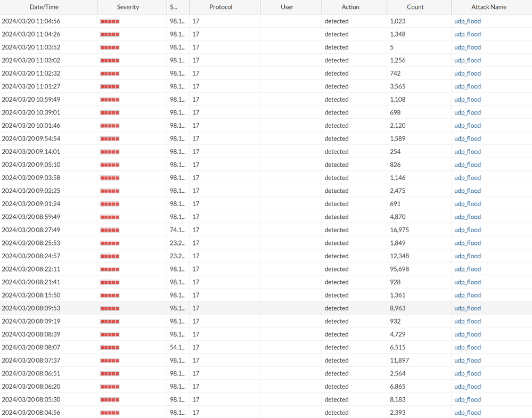532x418 pixels.
Task: Select the timestamp 2024/03/20 09:54:54
Action: click(x=31, y=139)
